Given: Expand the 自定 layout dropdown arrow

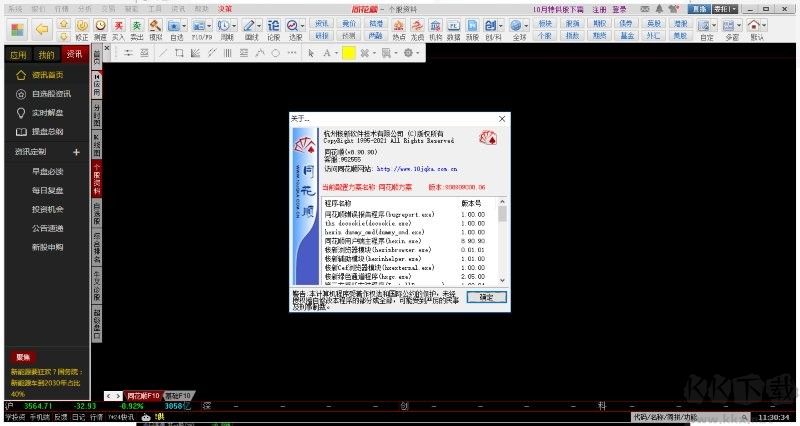Looking at the screenshot, I should [x=714, y=25].
